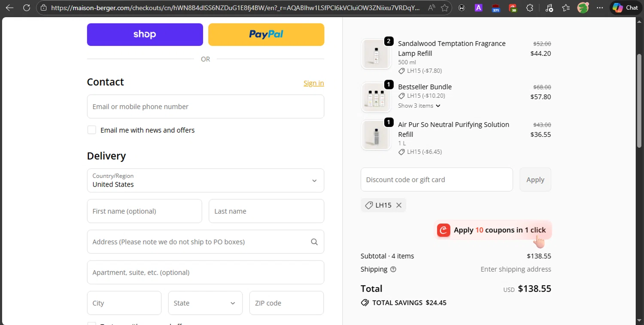Pay with the PayPal button
Screen dimensions: 644x325
coord(266,35)
